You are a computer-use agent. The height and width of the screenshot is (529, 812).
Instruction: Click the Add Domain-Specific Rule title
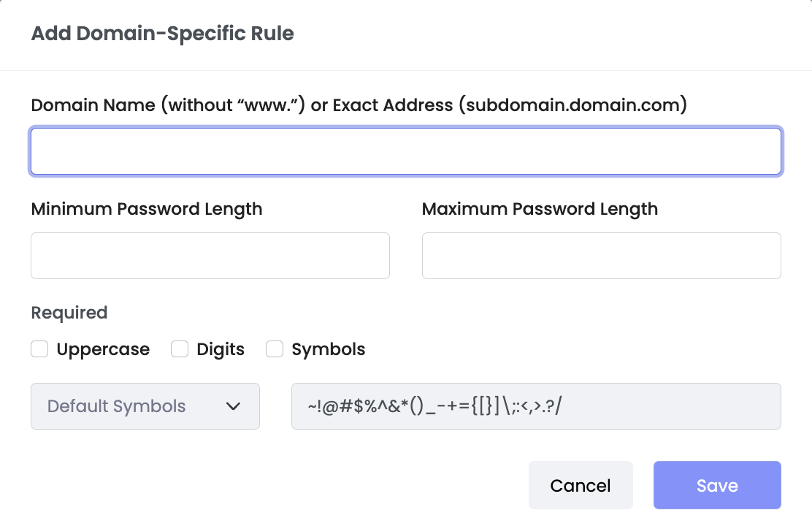(162, 34)
